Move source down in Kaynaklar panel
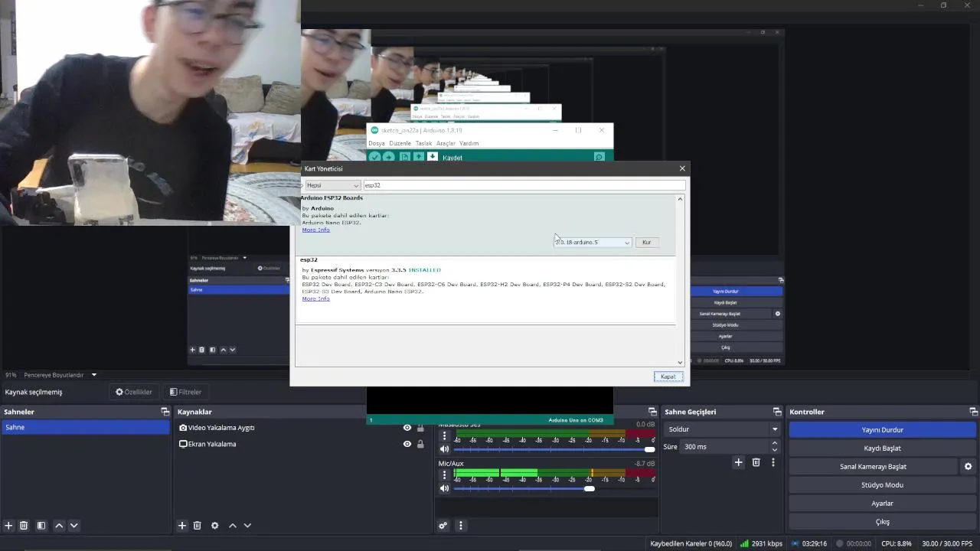 point(247,526)
